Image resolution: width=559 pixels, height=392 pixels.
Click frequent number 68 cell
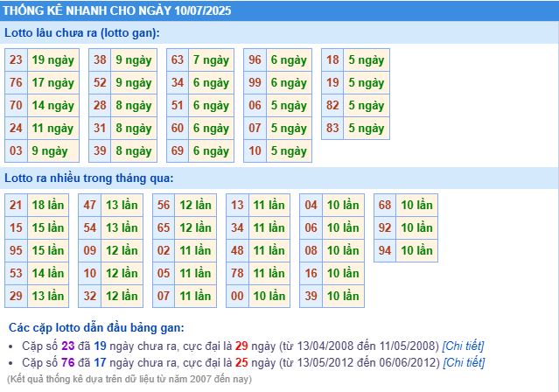[385, 205]
